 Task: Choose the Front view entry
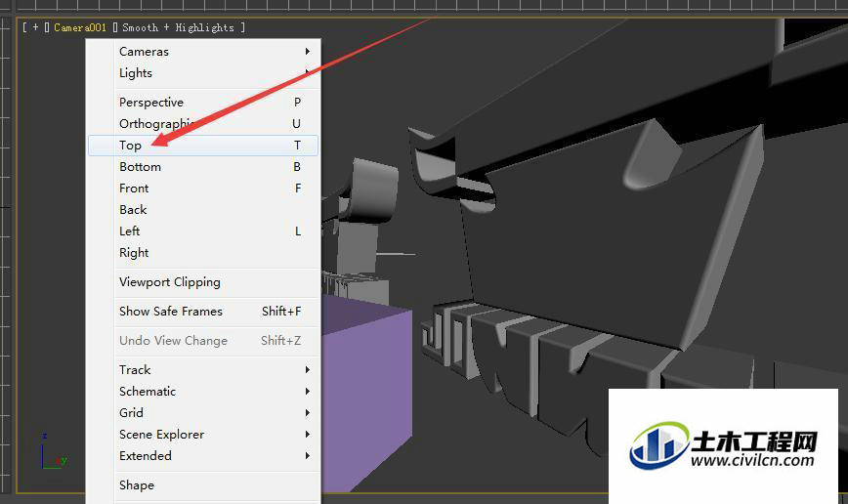[203, 189]
